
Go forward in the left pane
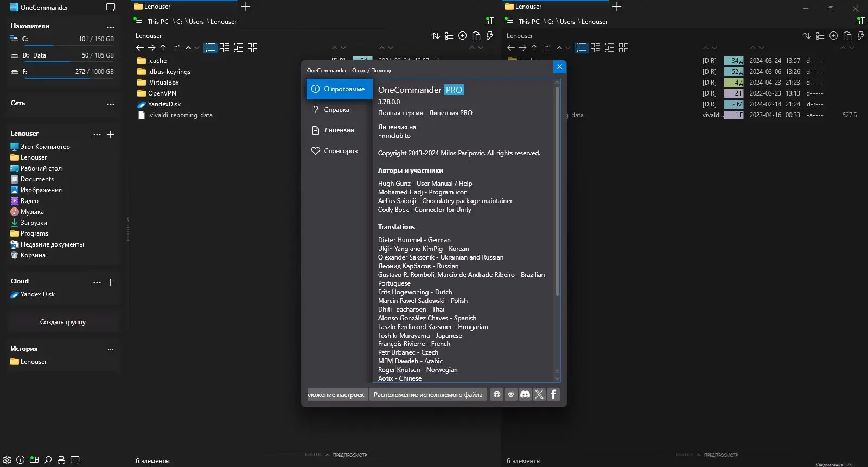pyautogui.click(x=151, y=48)
